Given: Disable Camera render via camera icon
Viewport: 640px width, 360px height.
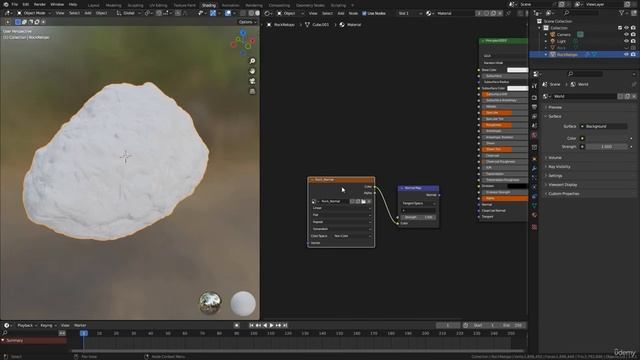Looking at the screenshot, I should click(633, 34).
